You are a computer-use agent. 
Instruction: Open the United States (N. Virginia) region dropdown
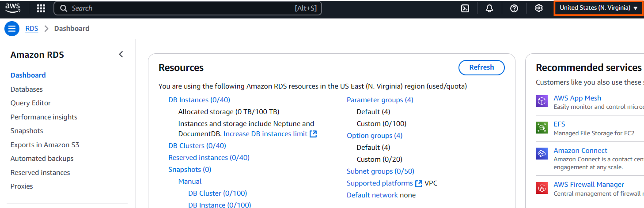point(599,8)
